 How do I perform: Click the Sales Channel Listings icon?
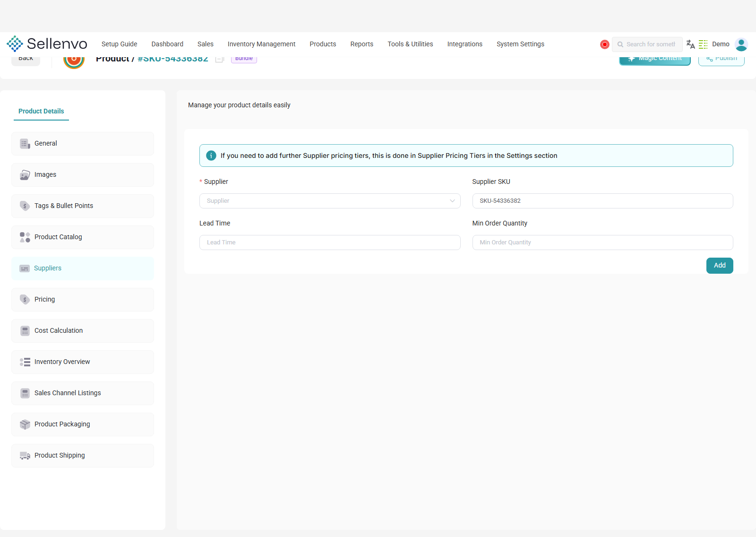pos(25,393)
